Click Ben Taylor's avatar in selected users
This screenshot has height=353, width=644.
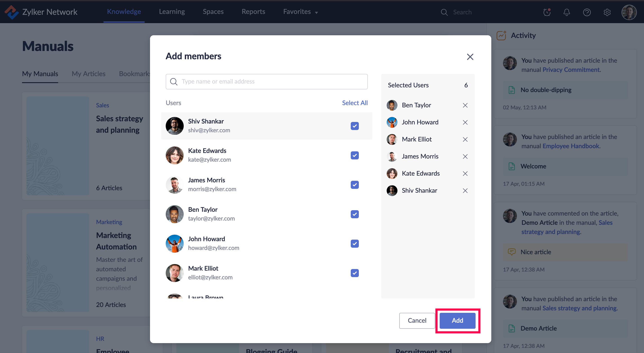click(x=392, y=105)
